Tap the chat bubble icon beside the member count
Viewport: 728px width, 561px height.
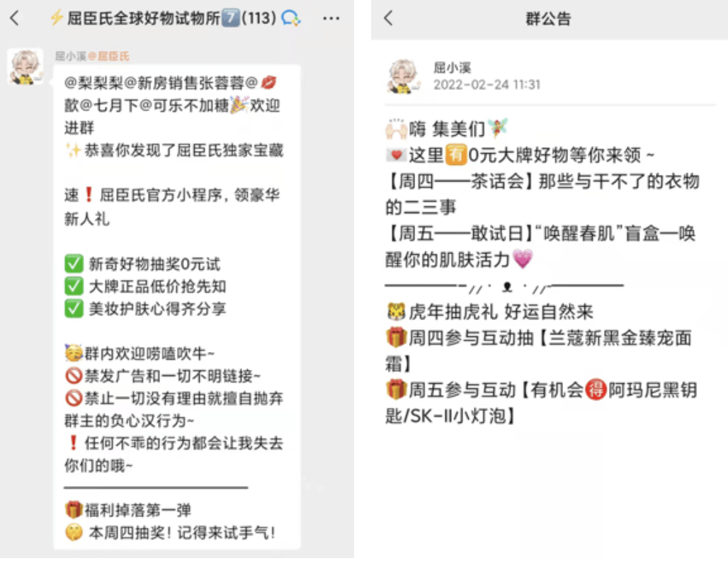click(x=290, y=18)
